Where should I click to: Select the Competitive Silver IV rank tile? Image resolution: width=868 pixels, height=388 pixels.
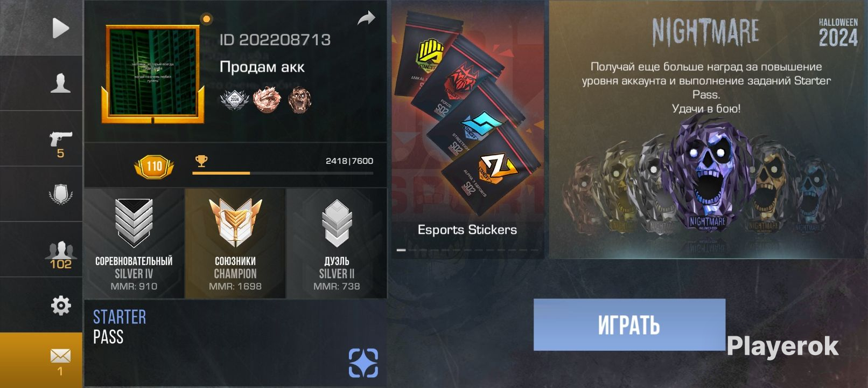click(x=134, y=244)
